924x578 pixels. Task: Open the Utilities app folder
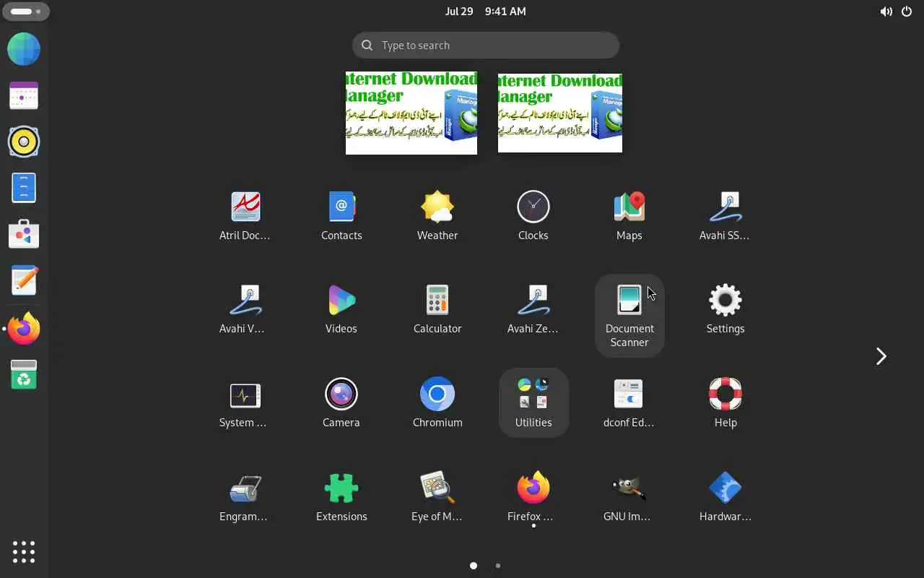click(533, 402)
